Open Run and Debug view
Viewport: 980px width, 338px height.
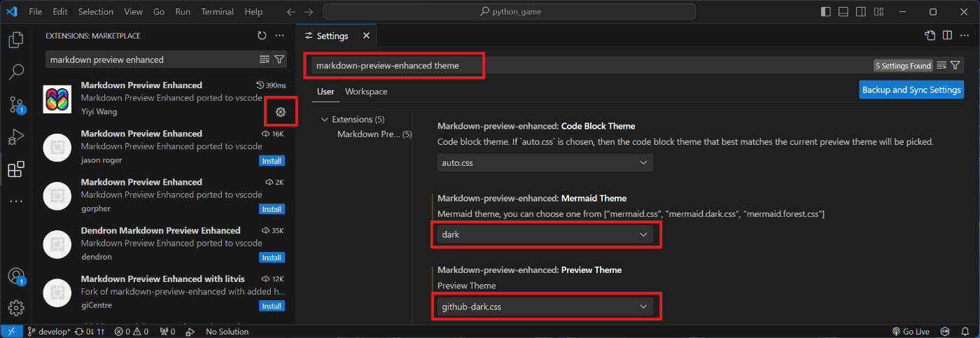click(x=16, y=137)
